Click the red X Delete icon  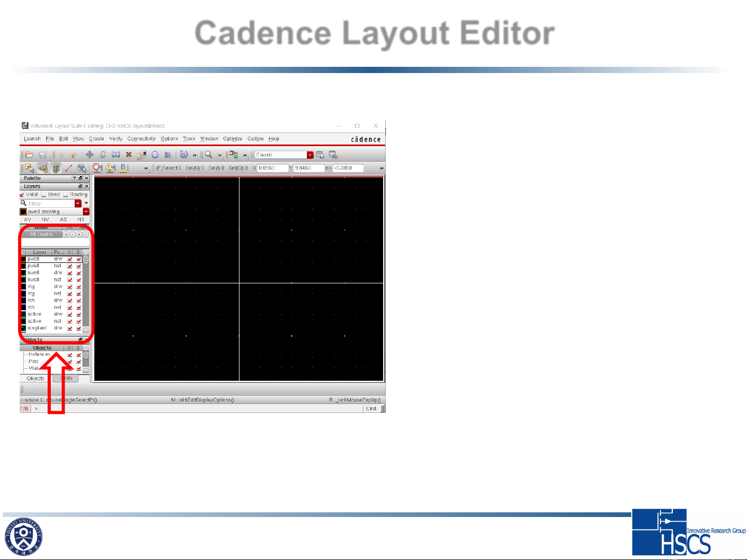coord(129,155)
